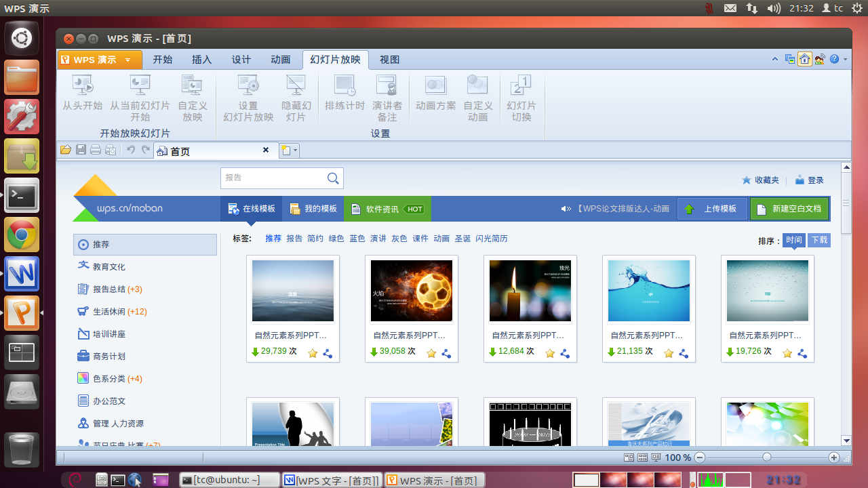Click the undo arrow icon
This screenshot has height=488, width=868.
click(131, 150)
